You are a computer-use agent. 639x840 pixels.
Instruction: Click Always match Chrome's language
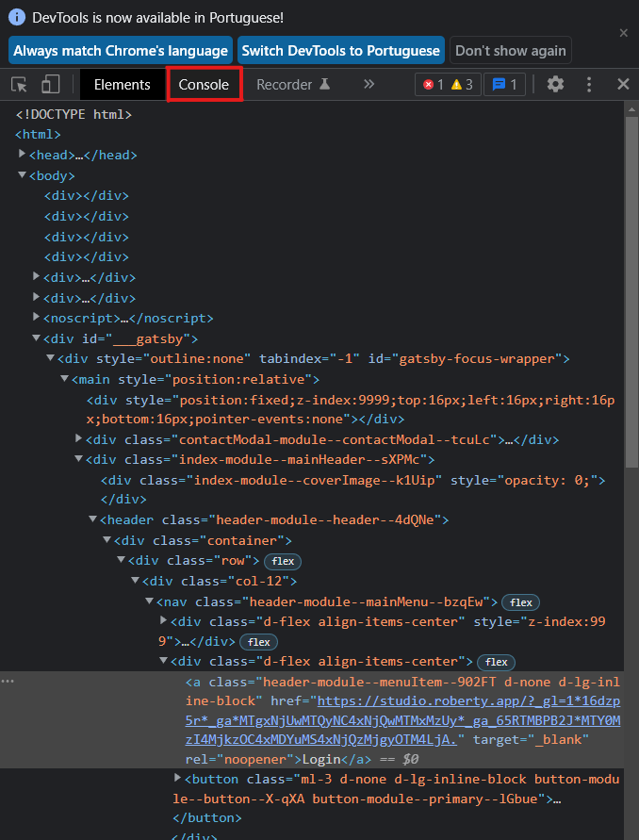(121, 50)
